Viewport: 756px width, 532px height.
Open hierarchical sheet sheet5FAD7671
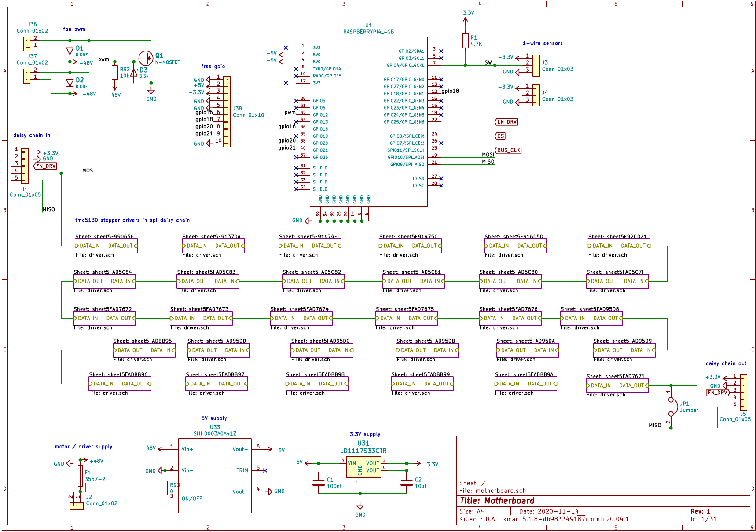[x=617, y=385]
